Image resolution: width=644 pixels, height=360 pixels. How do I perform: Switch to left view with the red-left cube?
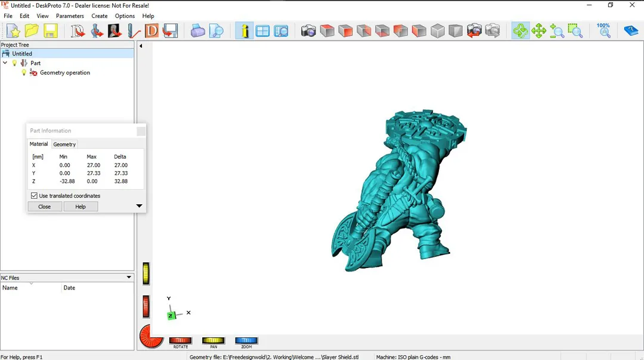pyautogui.click(x=419, y=31)
